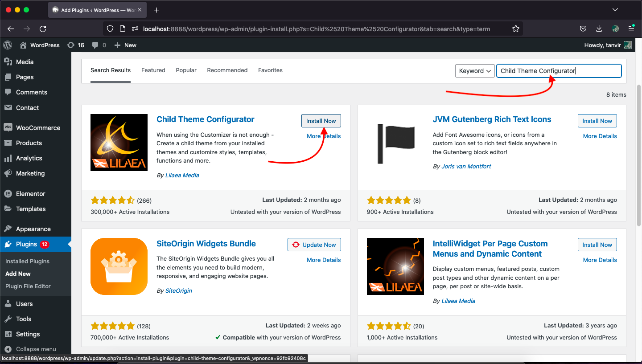The width and height of the screenshot is (642, 364).
Task: Switch to the Search Results tab
Action: (x=111, y=70)
